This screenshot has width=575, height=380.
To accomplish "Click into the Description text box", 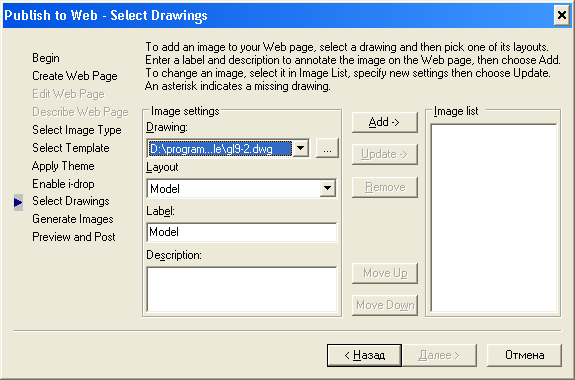I will click(241, 289).
